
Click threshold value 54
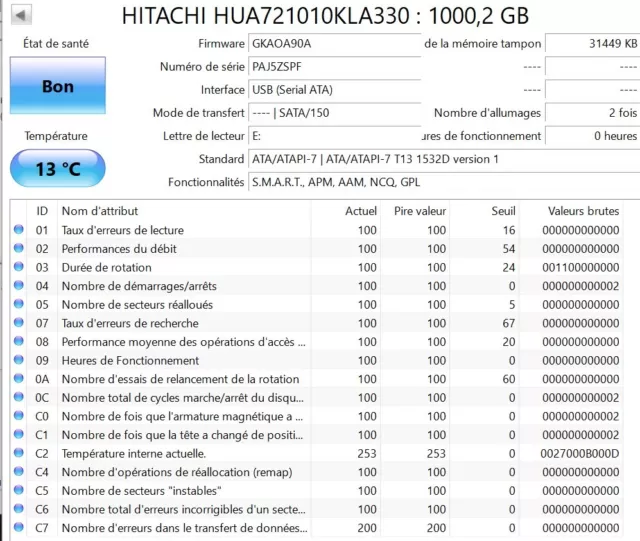click(x=509, y=248)
